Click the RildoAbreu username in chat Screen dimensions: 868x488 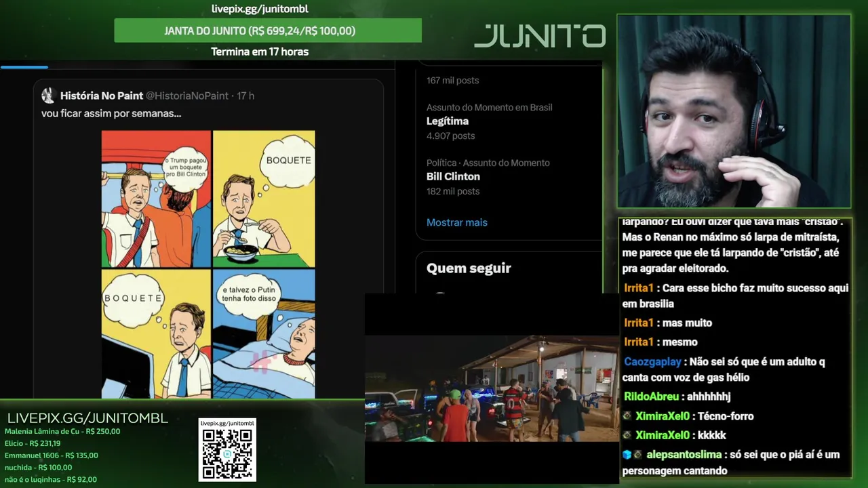651,396
